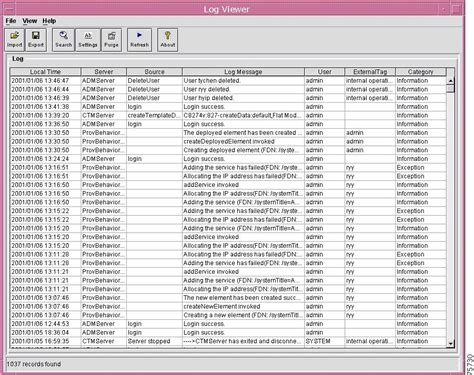This screenshot has width=474, height=375.
Task: Select 'The new element has been created succ...' message
Action: point(242,298)
